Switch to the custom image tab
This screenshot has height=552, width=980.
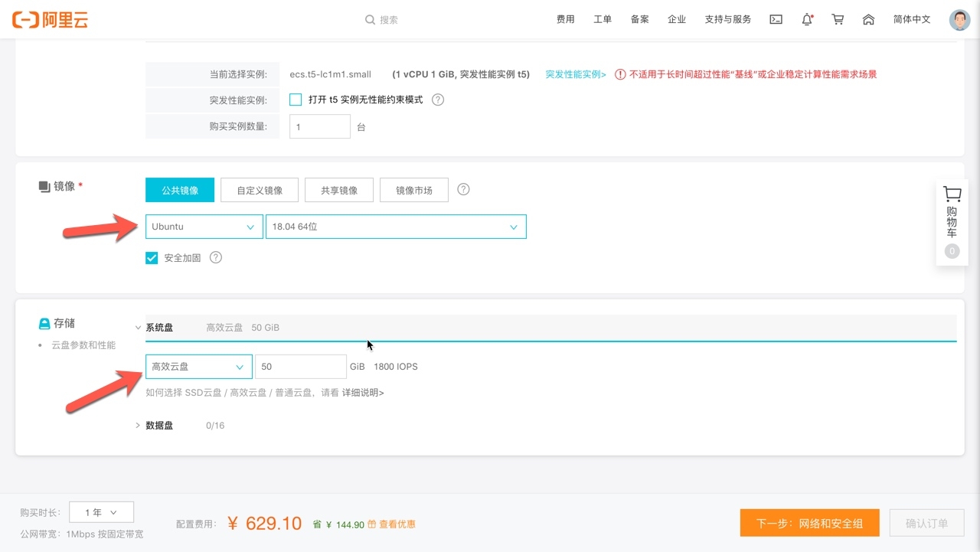click(x=260, y=190)
